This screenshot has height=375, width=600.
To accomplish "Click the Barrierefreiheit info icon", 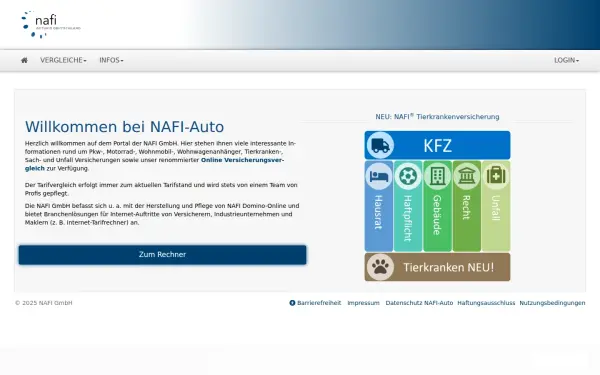I will (x=292, y=303).
